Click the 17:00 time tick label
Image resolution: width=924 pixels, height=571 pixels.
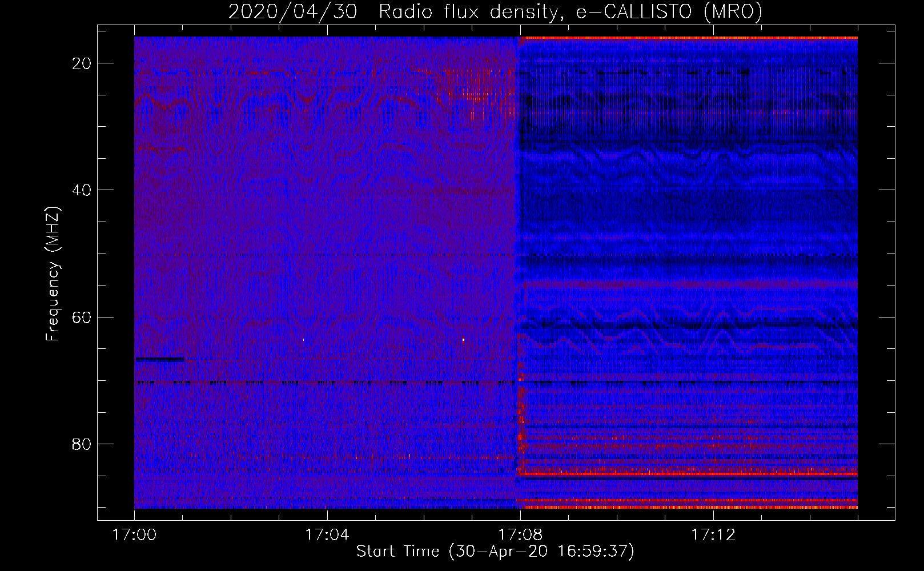point(135,535)
